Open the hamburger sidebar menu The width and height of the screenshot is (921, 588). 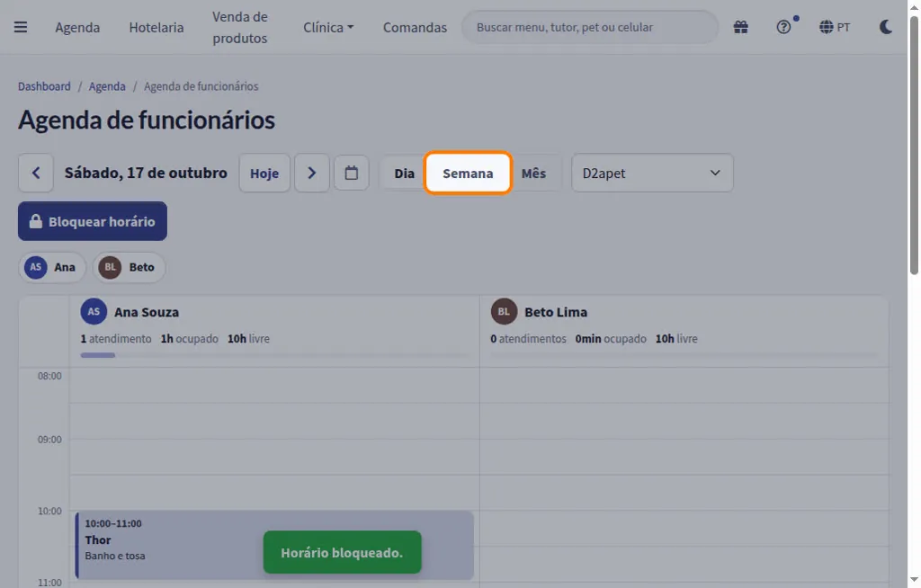tap(21, 27)
